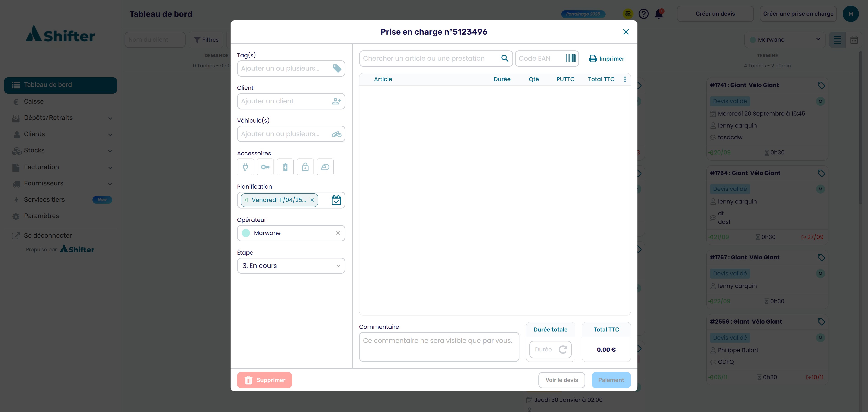Focus the Nom du client filter
The image size is (868, 412).
pos(155,40)
